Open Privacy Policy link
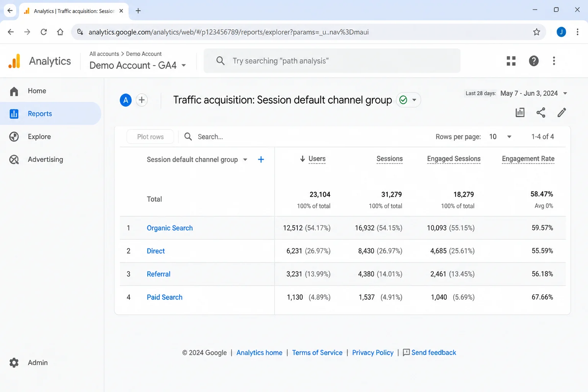588x392 pixels. [x=372, y=353]
